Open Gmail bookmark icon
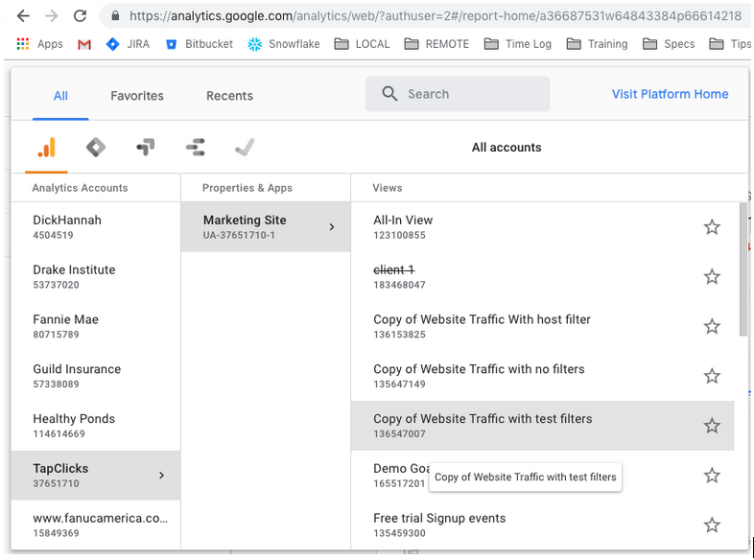This screenshot has height=560, width=754. click(x=84, y=44)
